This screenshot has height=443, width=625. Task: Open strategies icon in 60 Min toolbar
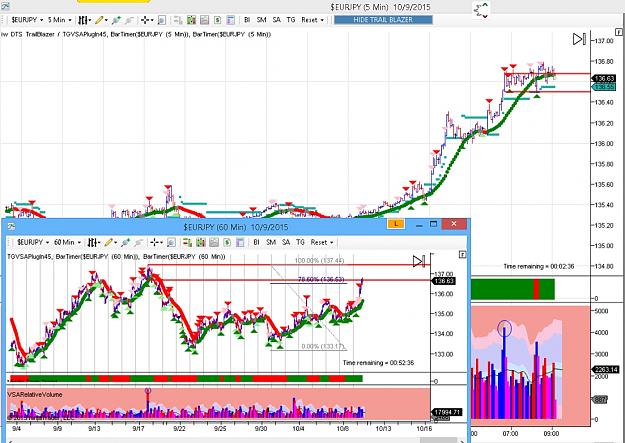click(x=227, y=242)
